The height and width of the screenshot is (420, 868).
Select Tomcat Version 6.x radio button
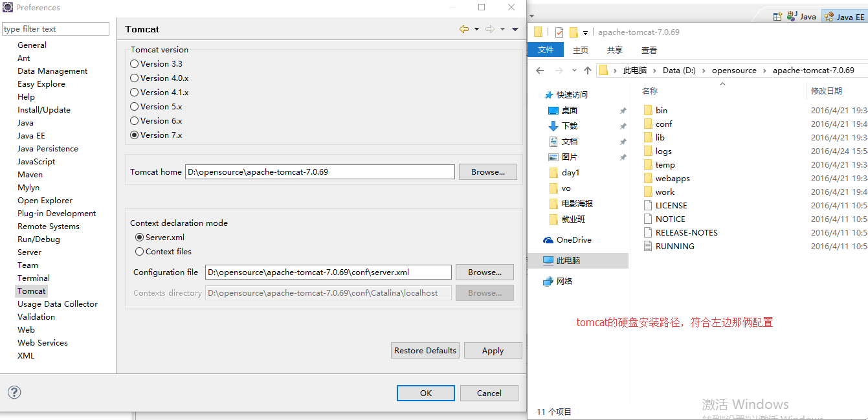click(x=135, y=121)
